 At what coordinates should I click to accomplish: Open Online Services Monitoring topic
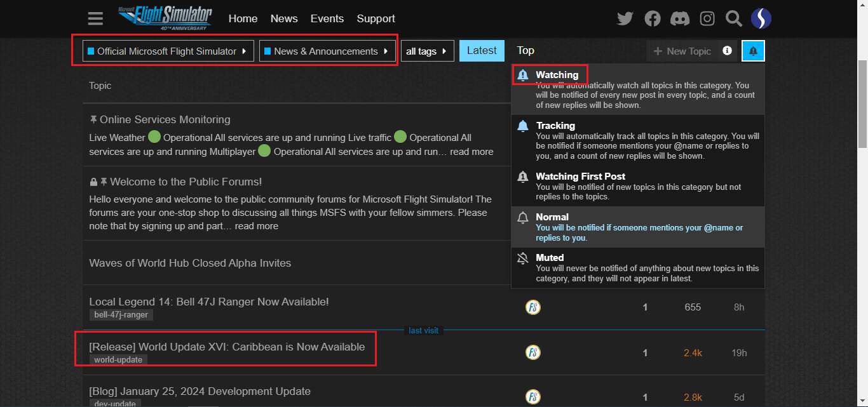(x=165, y=119)
